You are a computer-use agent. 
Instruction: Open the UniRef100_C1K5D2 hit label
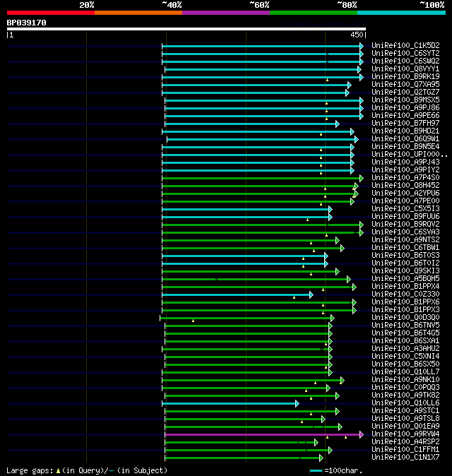(x=405, y=45)
